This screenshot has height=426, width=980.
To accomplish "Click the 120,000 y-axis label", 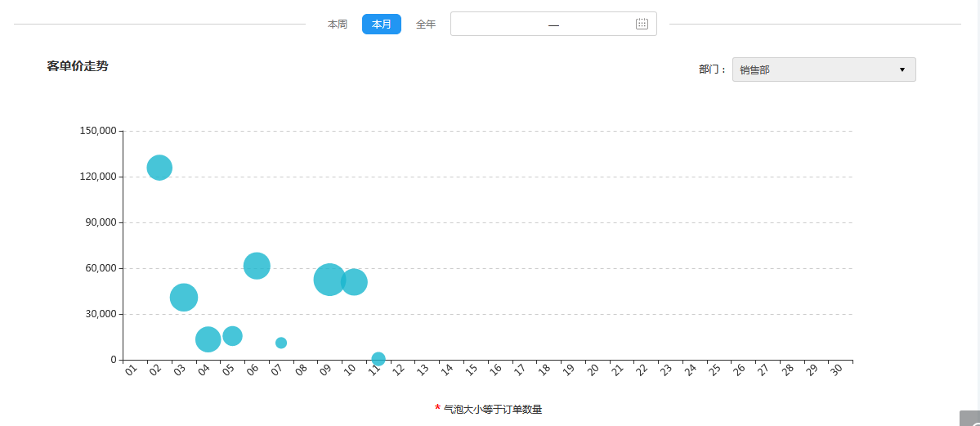I will click(x=98, y=177).
